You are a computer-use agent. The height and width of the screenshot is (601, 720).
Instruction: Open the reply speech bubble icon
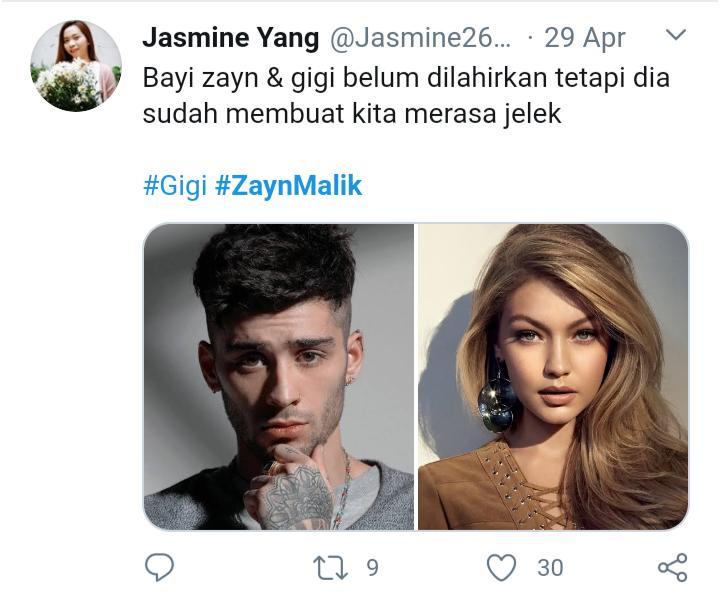pos(159,567)
